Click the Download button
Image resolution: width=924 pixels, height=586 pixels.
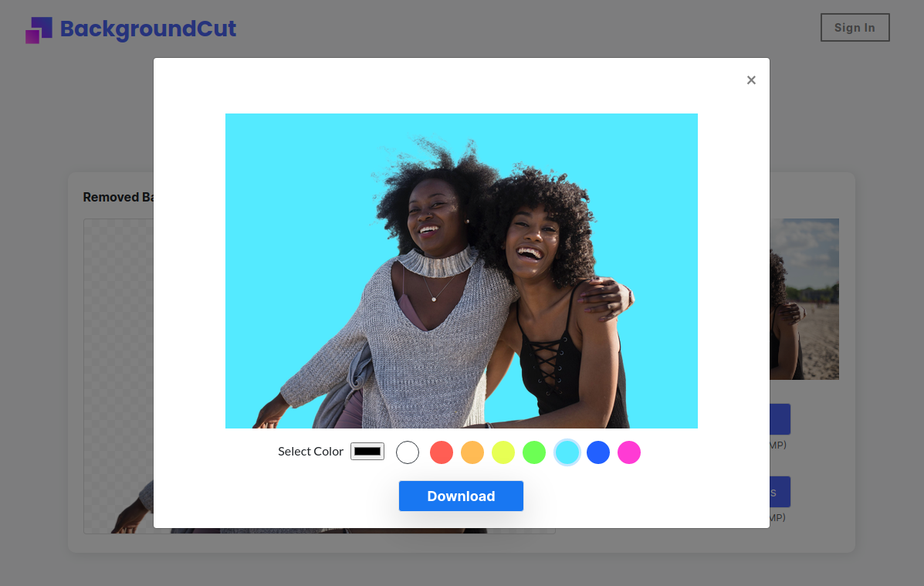pos(461,496)
